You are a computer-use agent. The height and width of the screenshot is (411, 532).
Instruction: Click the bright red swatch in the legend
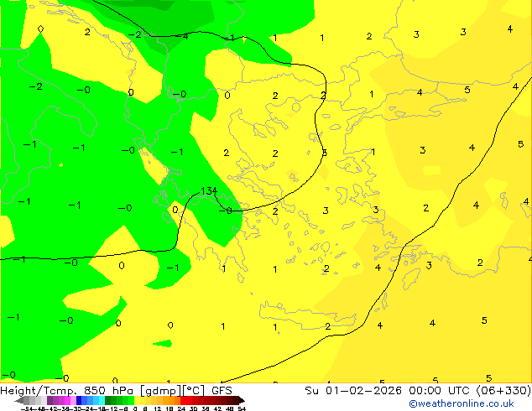click(x=183, y=401)
